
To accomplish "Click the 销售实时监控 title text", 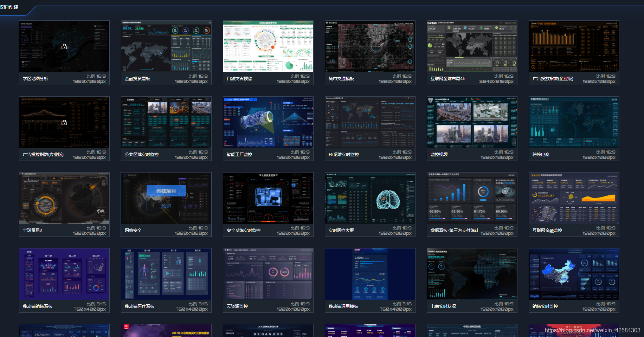I will pyautogui.click(x=545, y=306).
